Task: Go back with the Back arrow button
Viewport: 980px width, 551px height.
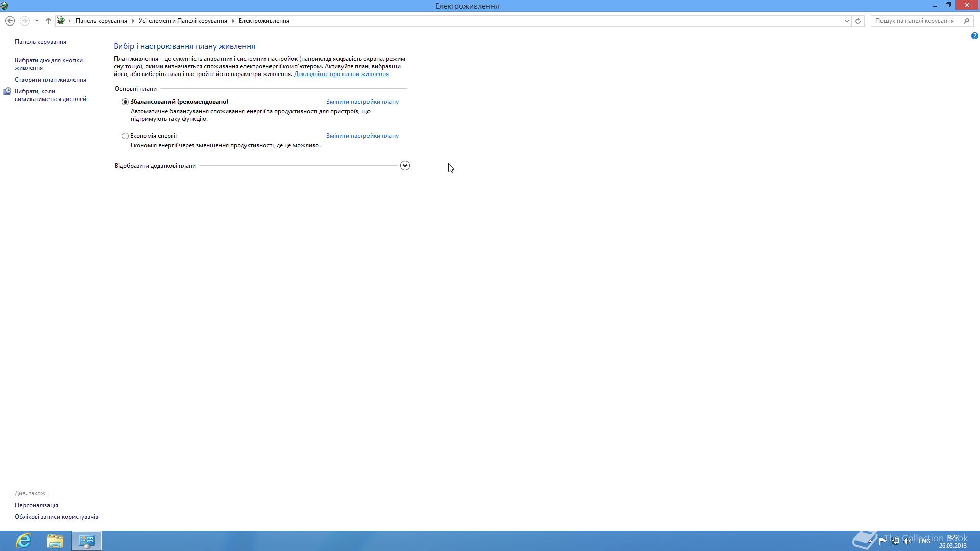Action: 10,21
